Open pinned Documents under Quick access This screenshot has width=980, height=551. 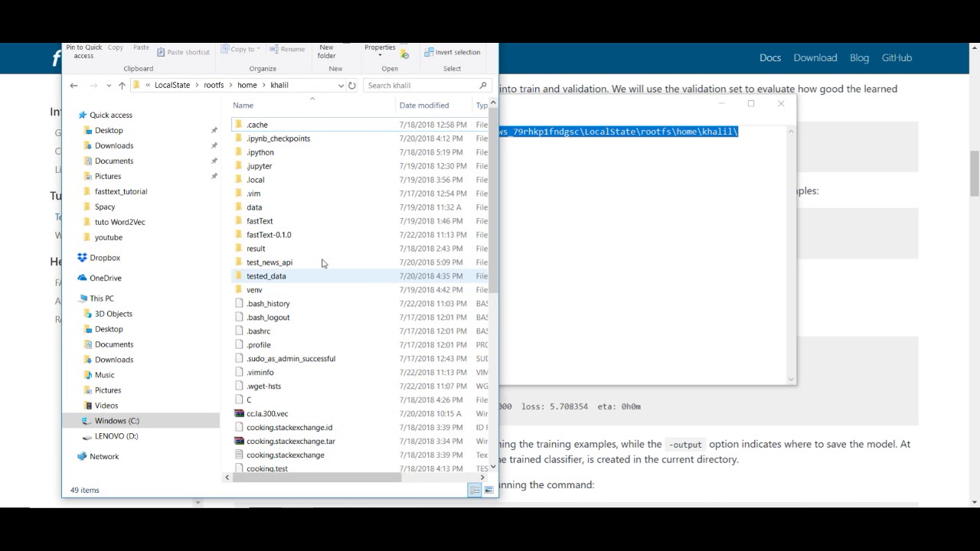pos(114,161)
